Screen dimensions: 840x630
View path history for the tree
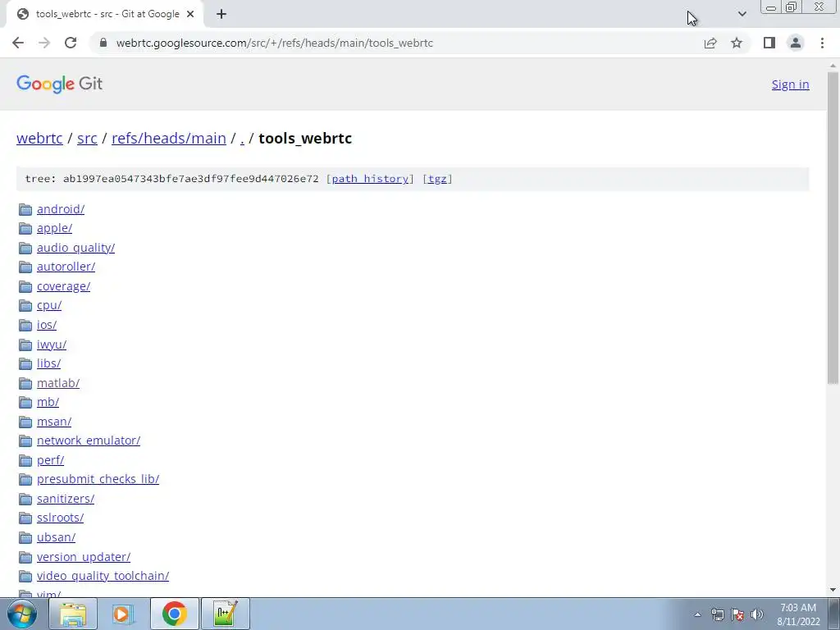pos(370,179)
